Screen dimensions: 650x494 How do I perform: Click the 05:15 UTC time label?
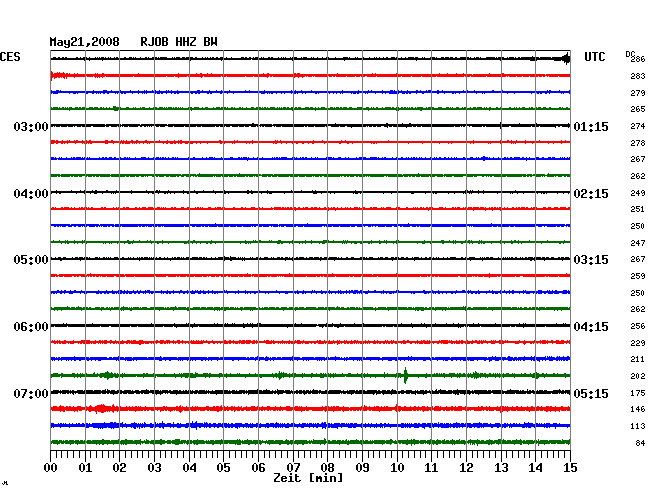click(591, 393)
